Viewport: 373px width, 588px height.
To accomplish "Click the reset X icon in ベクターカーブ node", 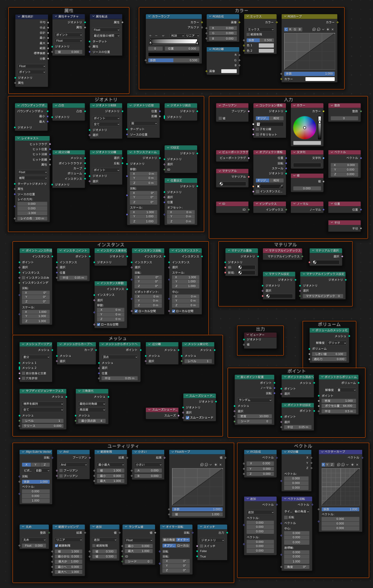I will tap(357, 464).
